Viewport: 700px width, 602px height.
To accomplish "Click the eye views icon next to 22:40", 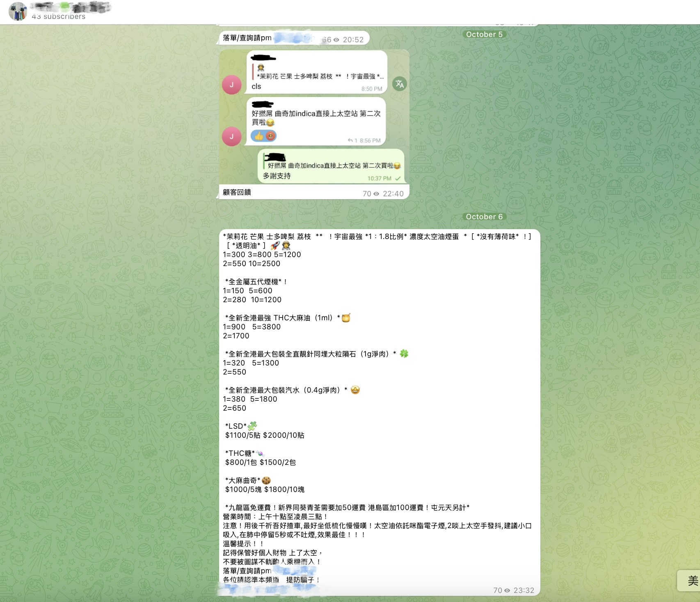I will coord(376,194).
